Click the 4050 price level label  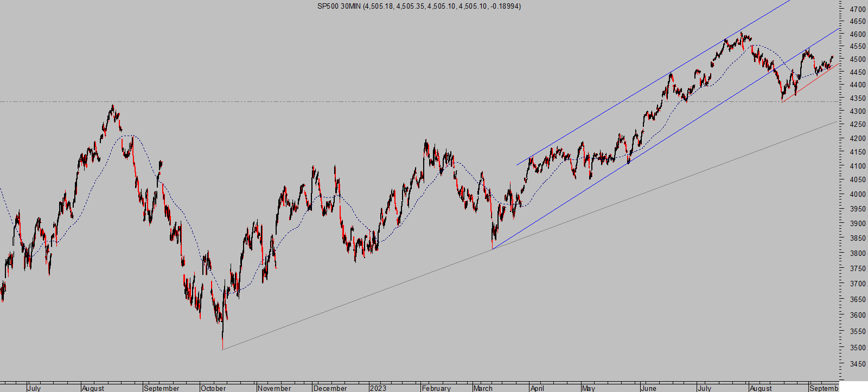(858, 179)
